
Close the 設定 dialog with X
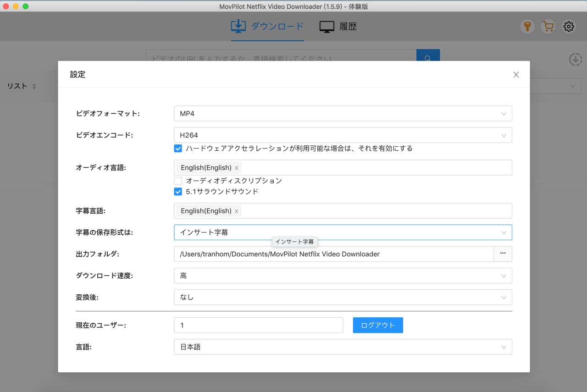click(516, 75)
